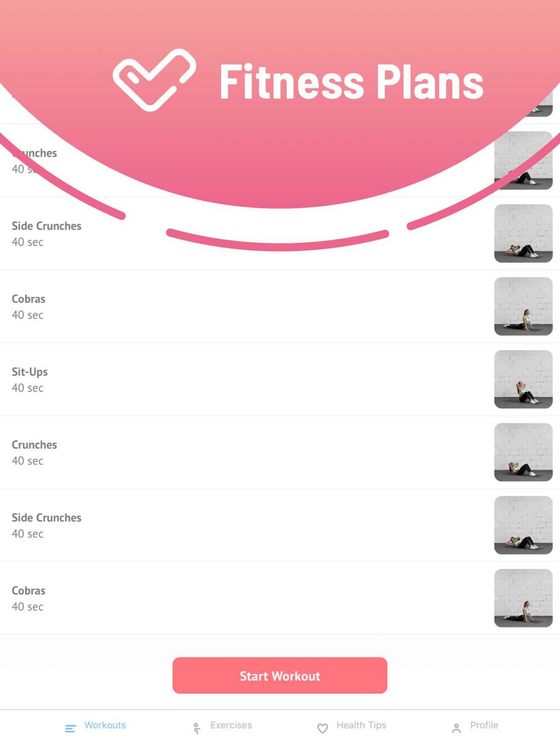The width and height of the screenshot is (560, 747).
Task: Start the workout with Start Workout button
Action: [280, 675]
